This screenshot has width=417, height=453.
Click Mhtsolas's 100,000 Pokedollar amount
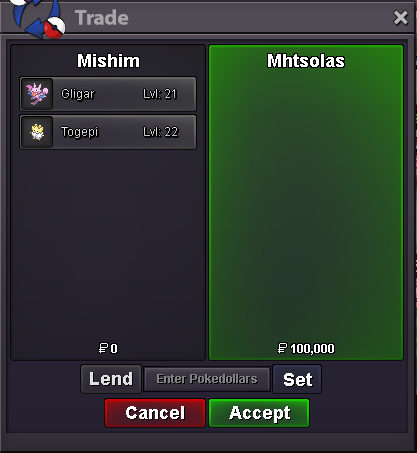point(306,349)
